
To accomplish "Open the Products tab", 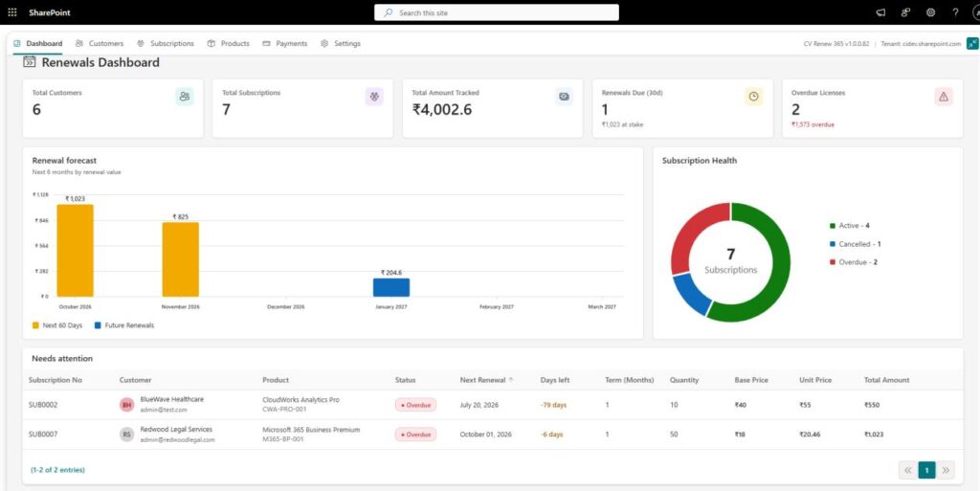I will [228, 44].
